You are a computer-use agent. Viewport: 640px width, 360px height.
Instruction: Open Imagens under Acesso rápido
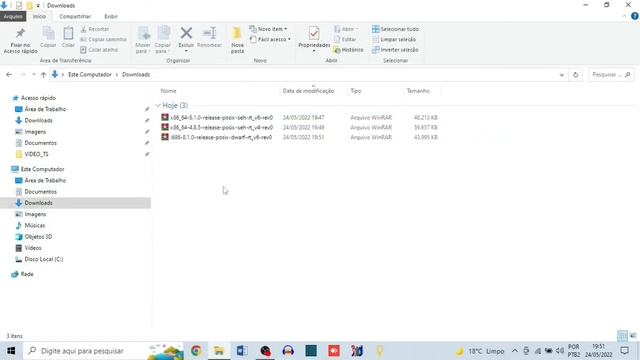pyautogui.click(x=35, y=132)
